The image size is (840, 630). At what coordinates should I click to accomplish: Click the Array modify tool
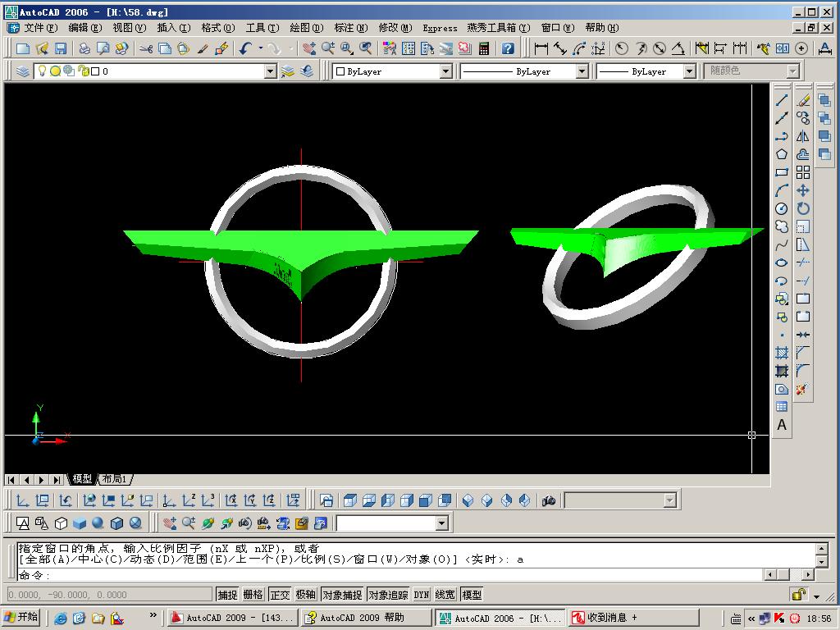(x=803, y=172)
